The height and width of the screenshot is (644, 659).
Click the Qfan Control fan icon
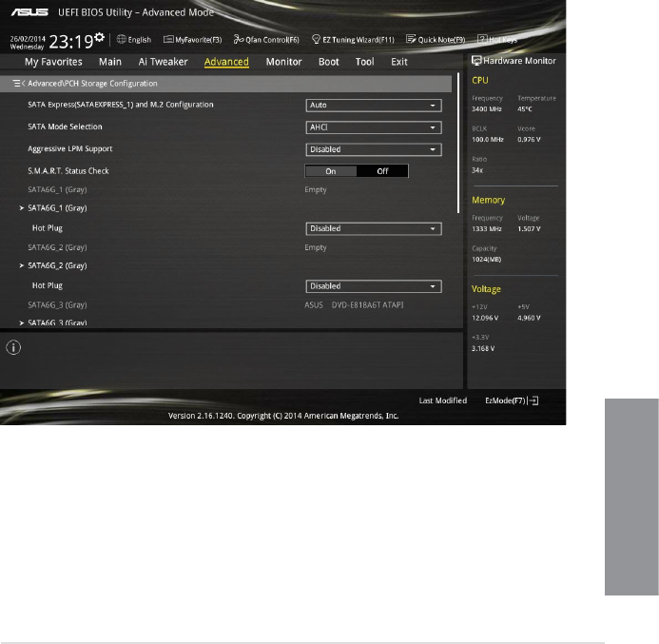(239, 39)
